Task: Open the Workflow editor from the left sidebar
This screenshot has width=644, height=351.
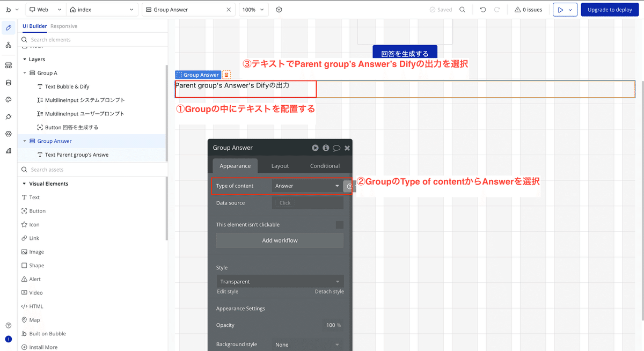Action: pos(8,45)
